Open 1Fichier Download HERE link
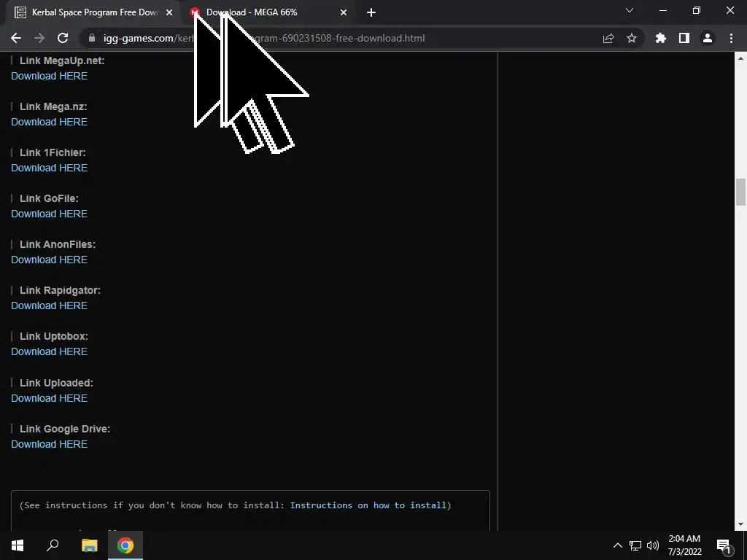Image resolution: width=747 pixels, height=560 pixels. tap(49, 168)
